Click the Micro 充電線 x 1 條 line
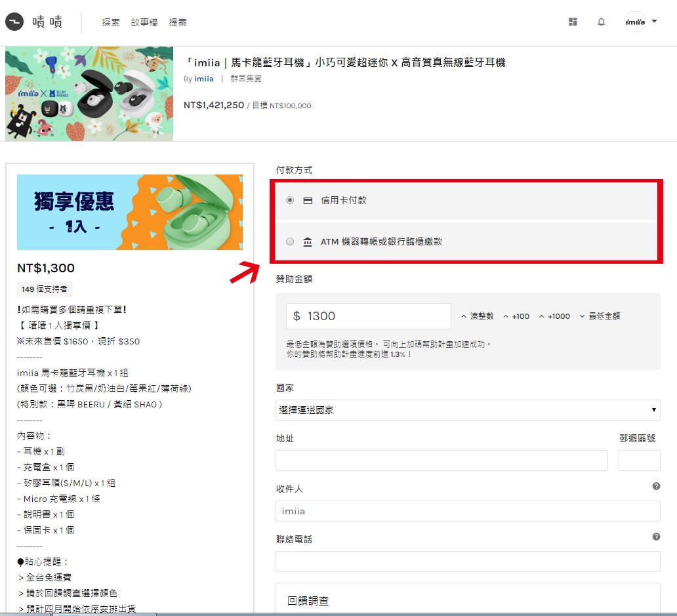This screenshot has height=616, width=677. pyautogui.click(x=59, y=499)
